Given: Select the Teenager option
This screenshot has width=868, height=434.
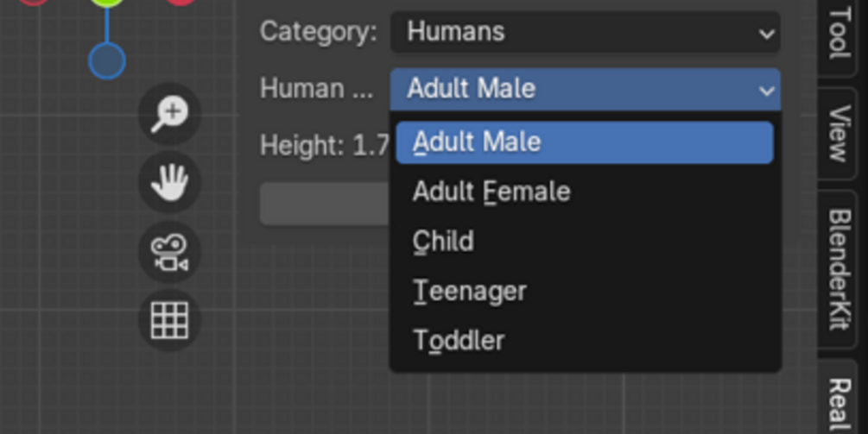Looking at the screenshot, I should (x=470, y=292).
